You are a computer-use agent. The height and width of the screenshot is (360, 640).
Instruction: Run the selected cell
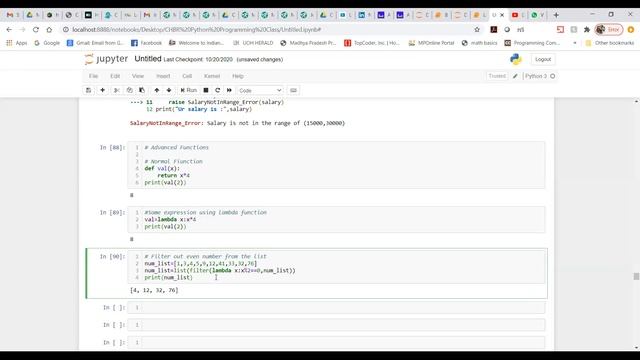click(189, 90)
